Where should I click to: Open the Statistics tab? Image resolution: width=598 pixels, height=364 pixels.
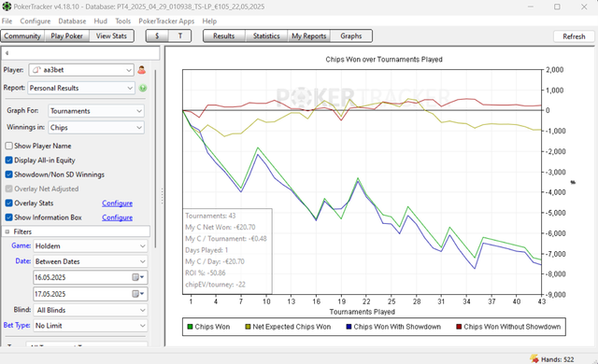(266, 35)
